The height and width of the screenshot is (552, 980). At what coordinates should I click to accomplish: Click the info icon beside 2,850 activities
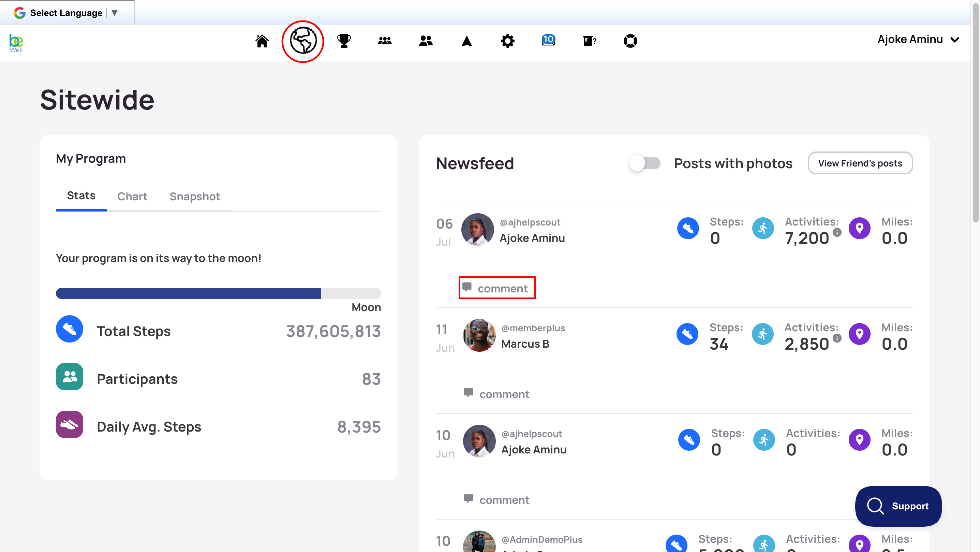(x=837, y=338)
